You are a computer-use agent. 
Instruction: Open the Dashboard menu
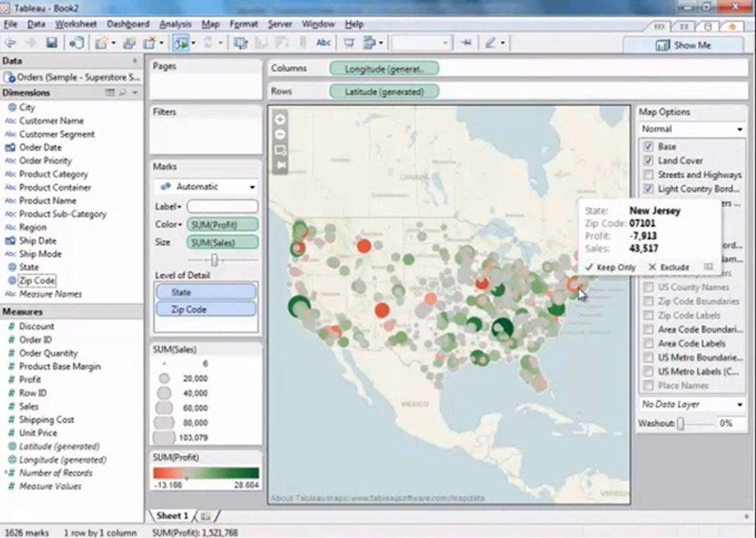(128, 24)
